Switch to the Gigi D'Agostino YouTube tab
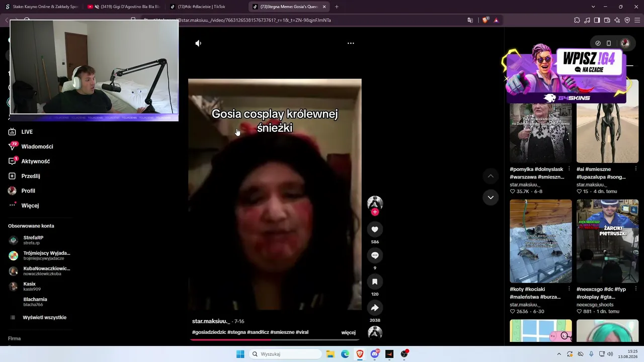This screenshot has width=644, height=362. (124, 7)
